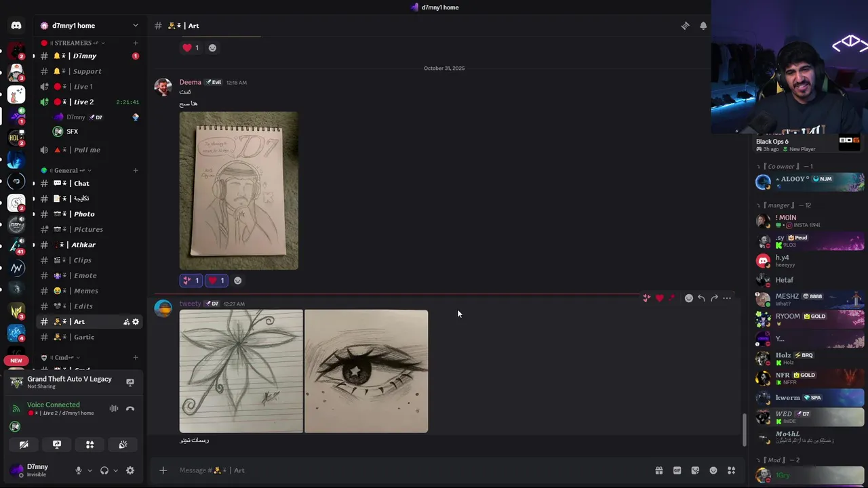Open the Pull me voice channel
Viewport: 868px width, 488px height.
pyautogui.click(x=89, y=150)
